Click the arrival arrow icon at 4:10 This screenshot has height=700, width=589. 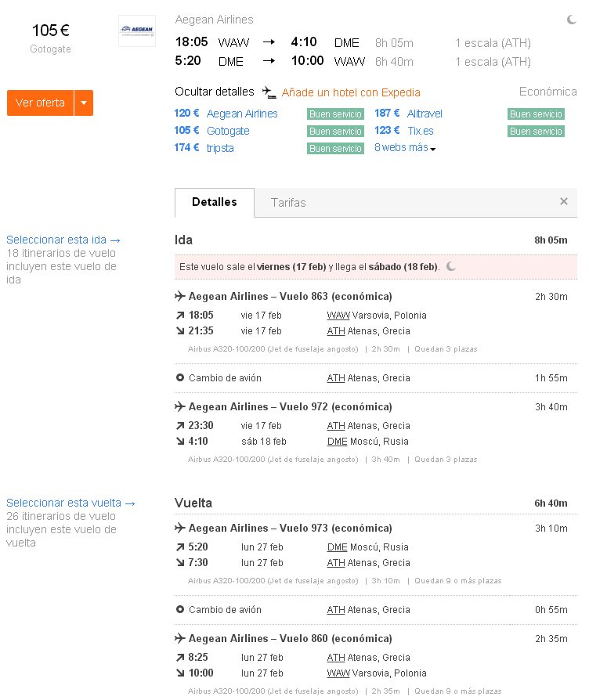pyautogui.click(x=180, y=441)
